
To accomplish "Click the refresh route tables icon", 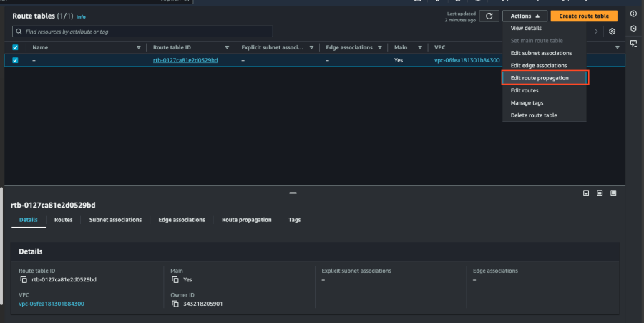I will (489, 16).
